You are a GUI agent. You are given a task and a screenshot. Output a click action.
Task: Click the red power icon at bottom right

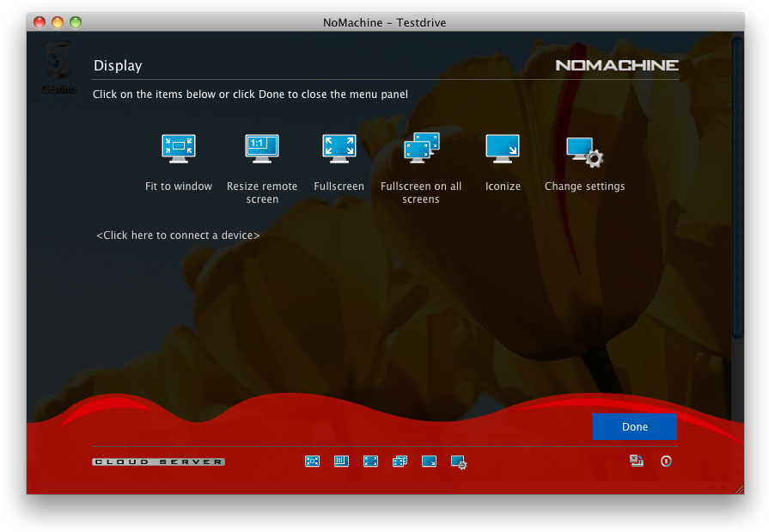click(666, 461)
